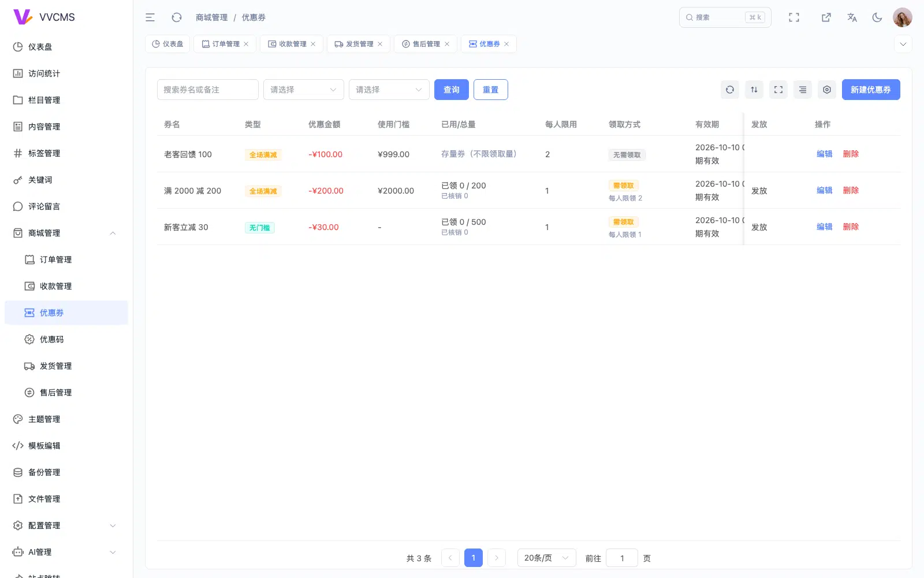The width and height of the screenshot is (924, 578).
Task: Open the global 搜索 search box
Action: point(725,17)
